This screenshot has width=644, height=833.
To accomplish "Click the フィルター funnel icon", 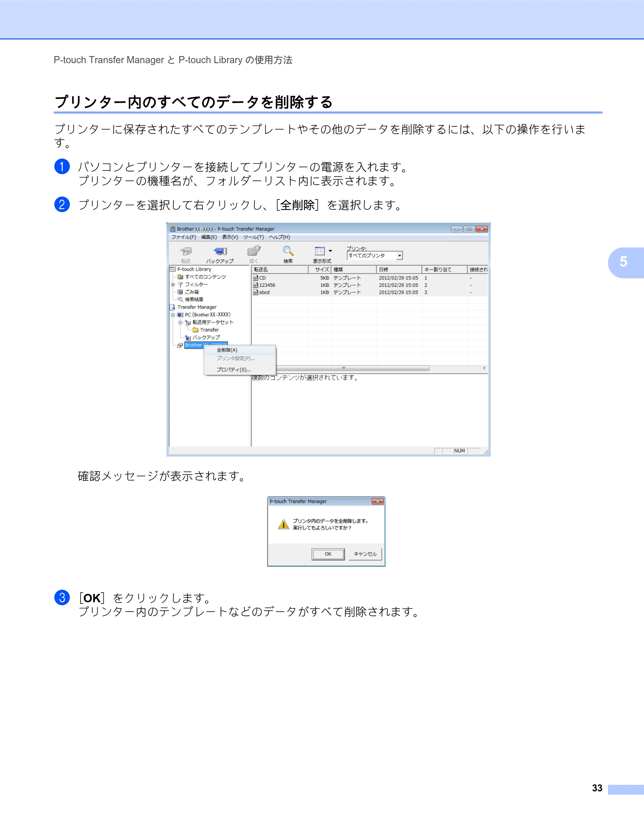I will (x=180, y=285).
